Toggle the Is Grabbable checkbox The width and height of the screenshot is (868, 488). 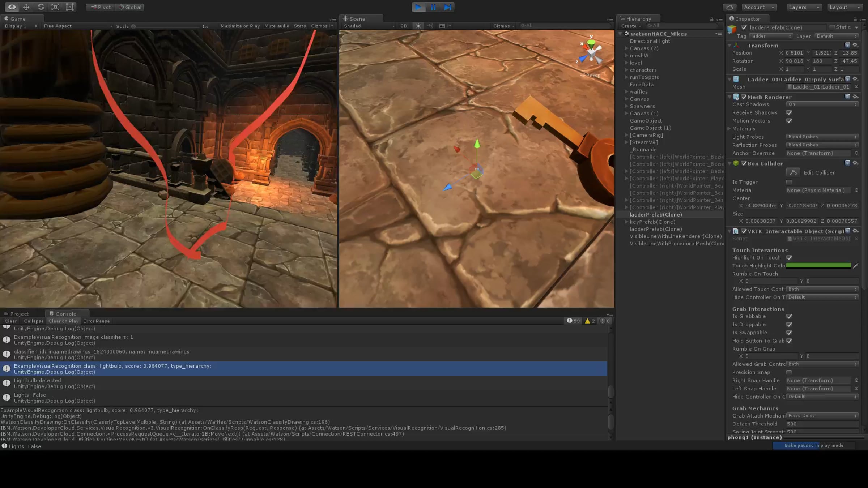click(x=789, y=316)
